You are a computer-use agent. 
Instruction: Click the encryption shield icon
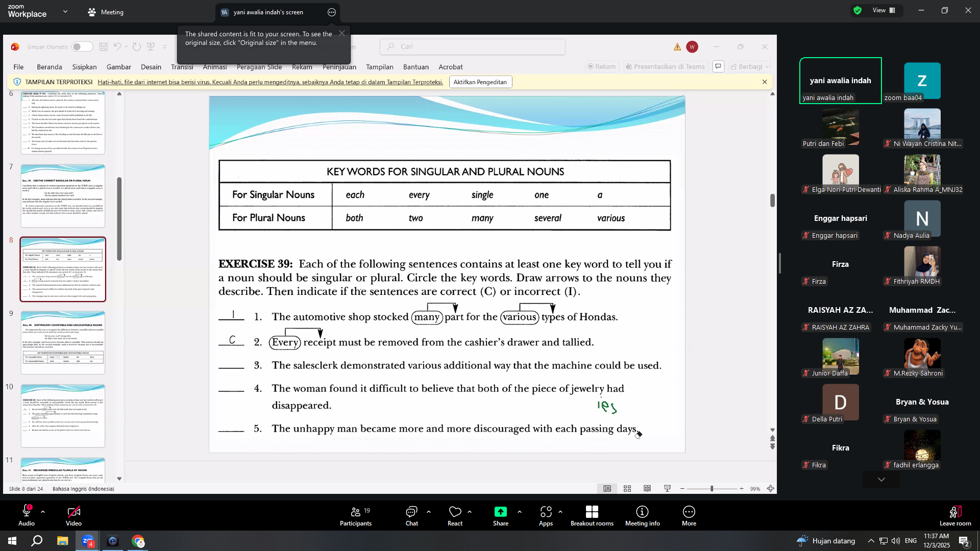pos(857,10)
